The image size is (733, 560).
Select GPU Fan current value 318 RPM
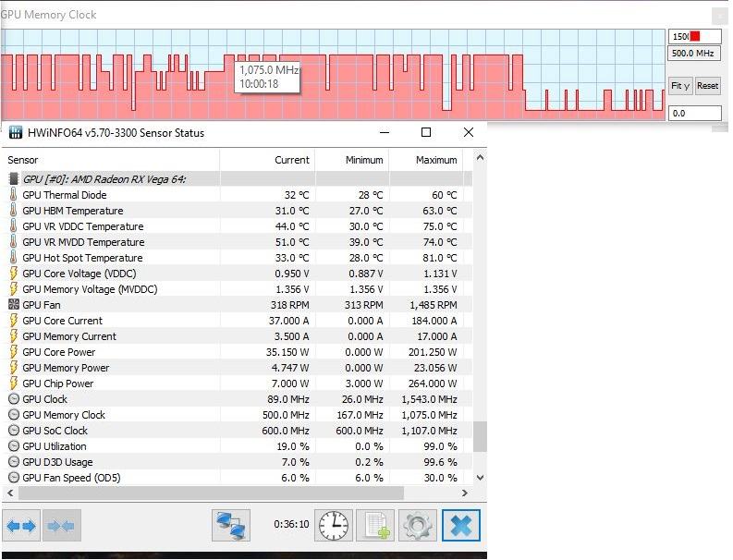point(290,305)
